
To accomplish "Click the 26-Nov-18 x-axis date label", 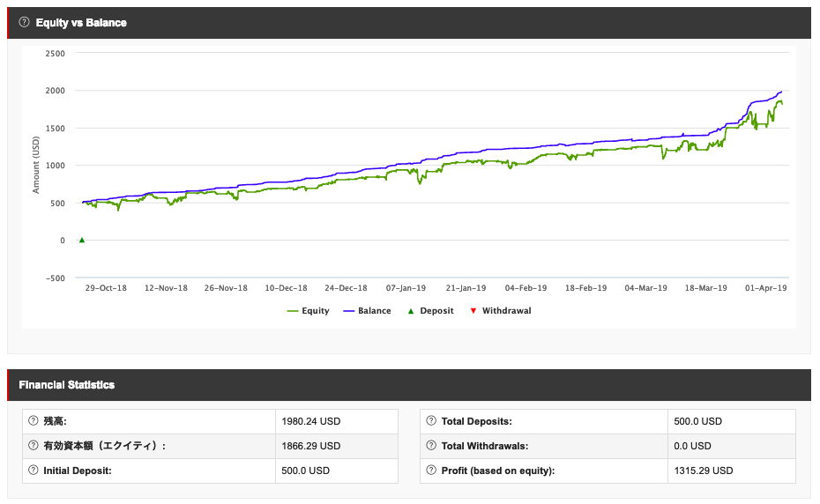I will 226,288.
